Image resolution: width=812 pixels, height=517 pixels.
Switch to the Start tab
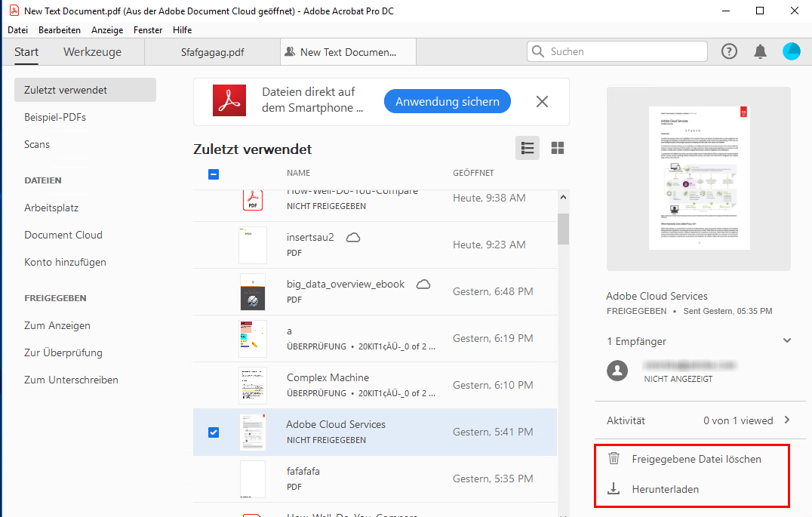pyautogui.click(x=26, y=52)
